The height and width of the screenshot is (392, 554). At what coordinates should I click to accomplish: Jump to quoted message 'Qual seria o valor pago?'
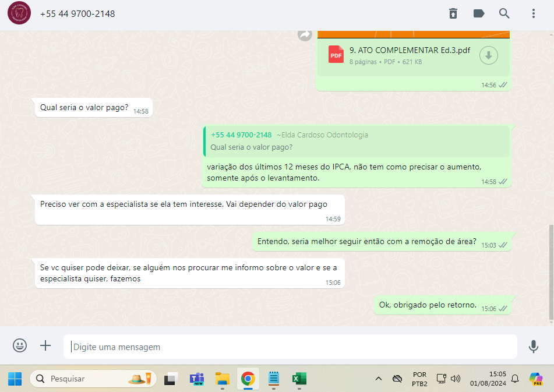(x=357, y=142)
